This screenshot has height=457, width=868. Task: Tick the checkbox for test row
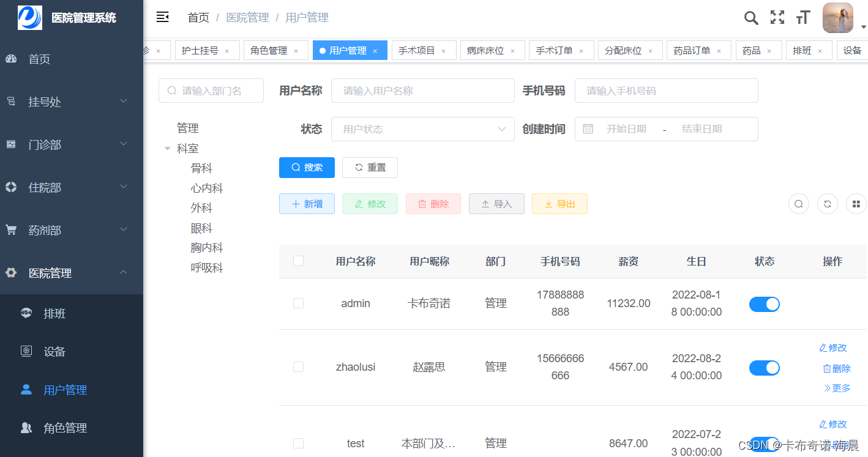point(298,443)
